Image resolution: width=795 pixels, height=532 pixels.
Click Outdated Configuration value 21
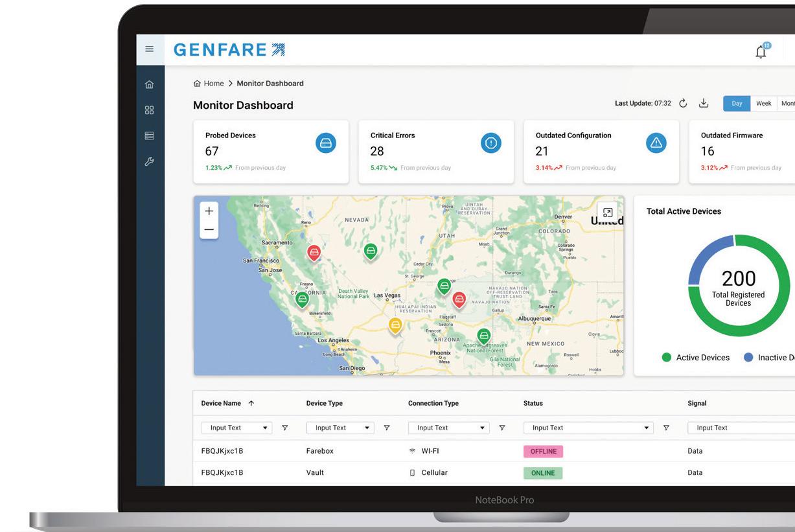542,152
